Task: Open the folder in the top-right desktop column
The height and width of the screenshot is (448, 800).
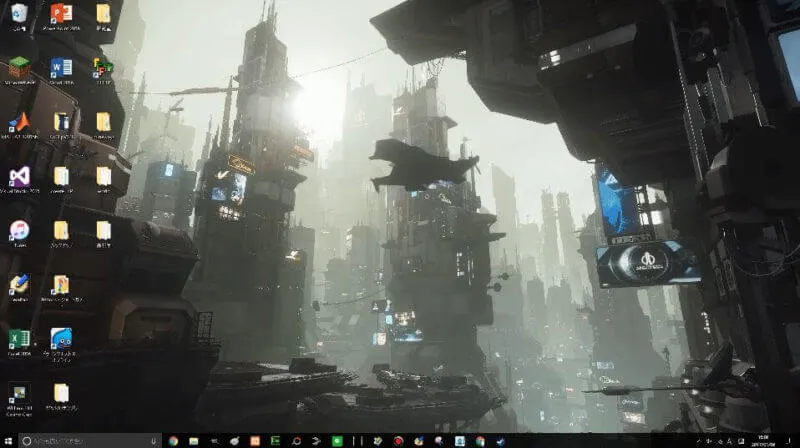Action: 103,13
